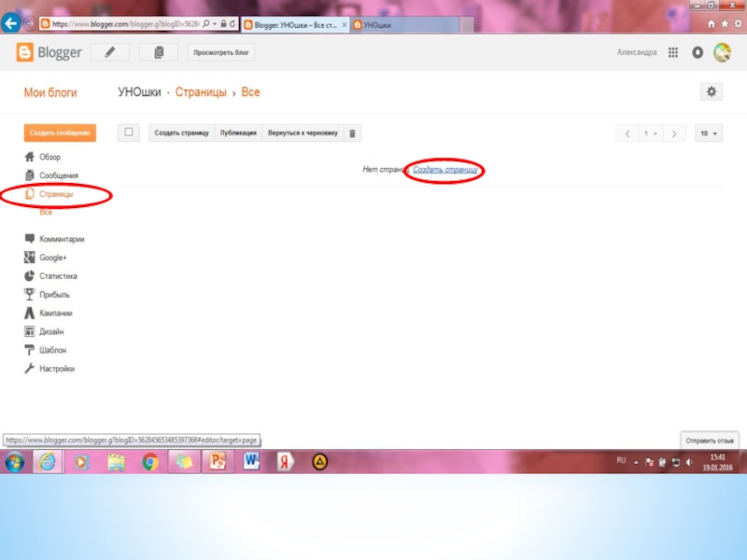Click the pencil new post icon
The width and height of the screenshot is (747, 560).
click(110, 52)
